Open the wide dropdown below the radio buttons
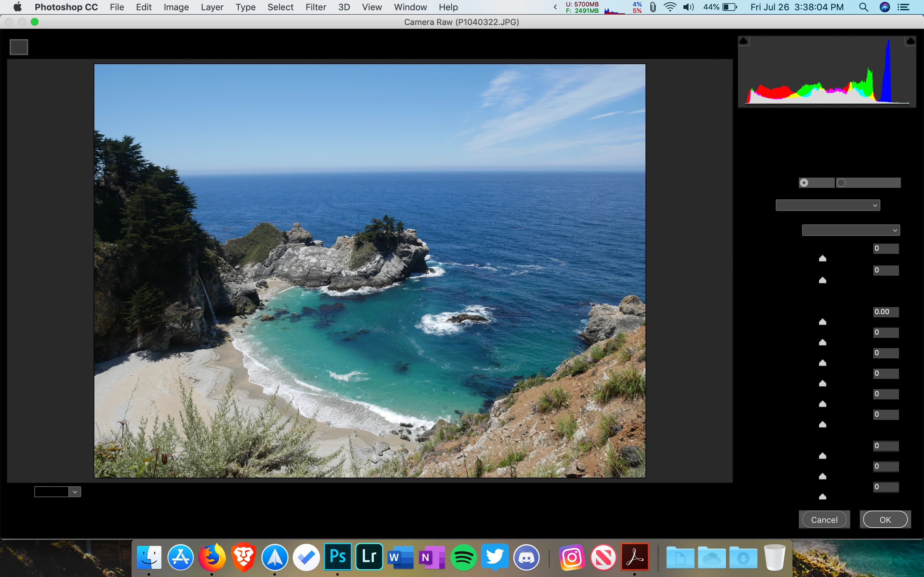The image size is (924, 577). pyautogui.click(x=827, y=205)
